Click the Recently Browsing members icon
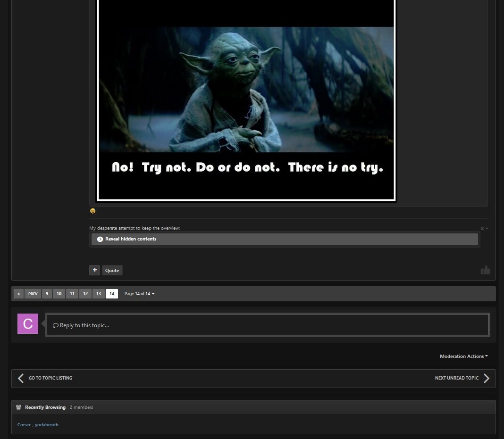Image resolution: width=504 pixels, height=439 pixels. point(19,407)
